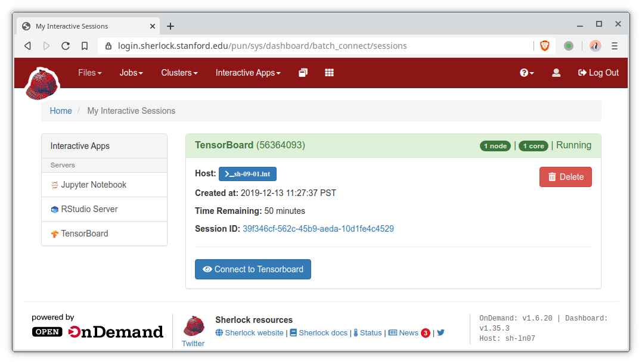The image size is (642, 364).
Task: Click the News badge with number 3
Action: click(426, 333)
